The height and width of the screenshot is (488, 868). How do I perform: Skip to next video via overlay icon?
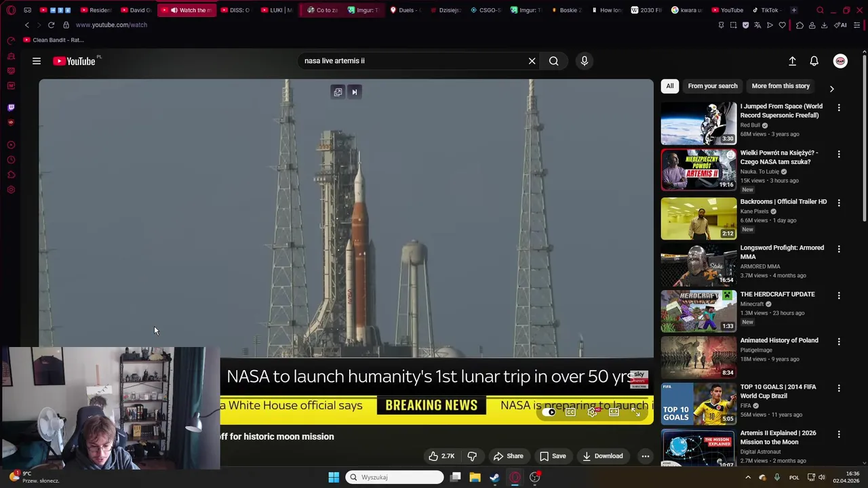(x=354, y=92)
